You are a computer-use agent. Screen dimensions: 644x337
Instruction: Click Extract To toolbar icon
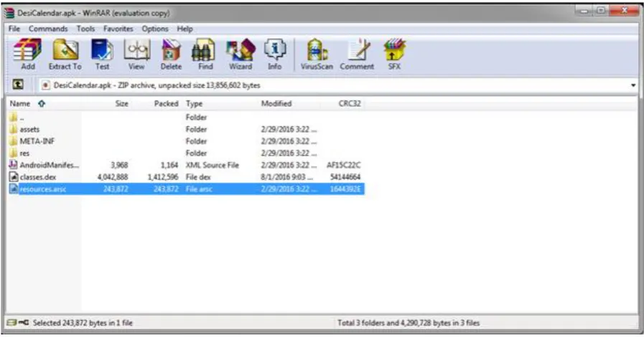click(x=65, y=54)
